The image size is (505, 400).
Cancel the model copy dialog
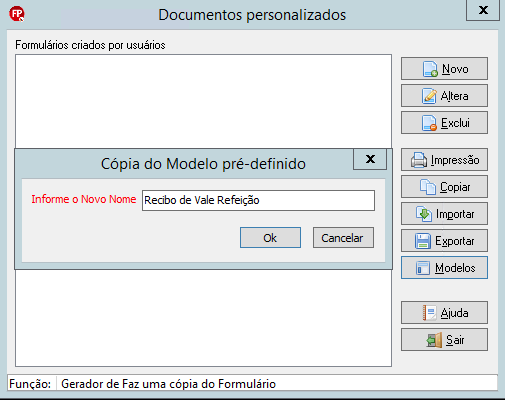[x=343, y=238]
